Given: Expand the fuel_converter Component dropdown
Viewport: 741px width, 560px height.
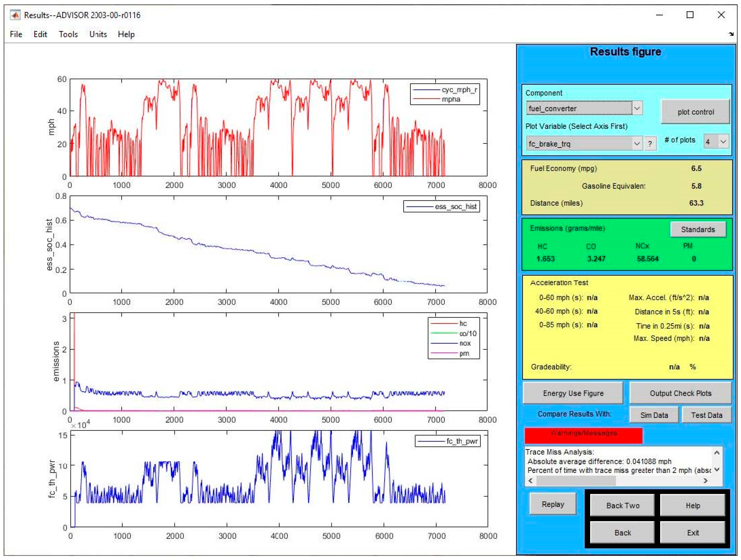Looking at the screenshot, I should 637,108.
